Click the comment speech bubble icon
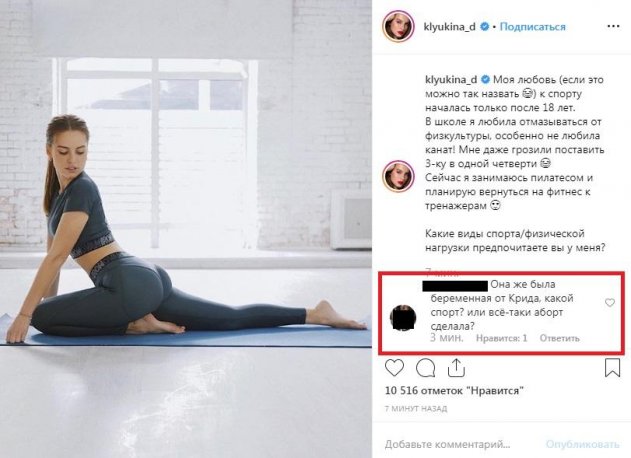Image resolution: width=631 pixels, height=458 pixels. tap(425, 368)
